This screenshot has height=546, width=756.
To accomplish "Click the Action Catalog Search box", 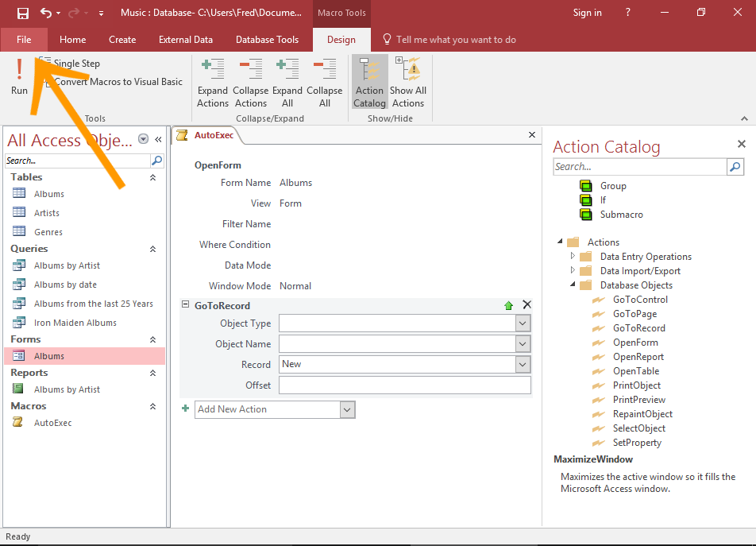I will (x=640, y=167).
